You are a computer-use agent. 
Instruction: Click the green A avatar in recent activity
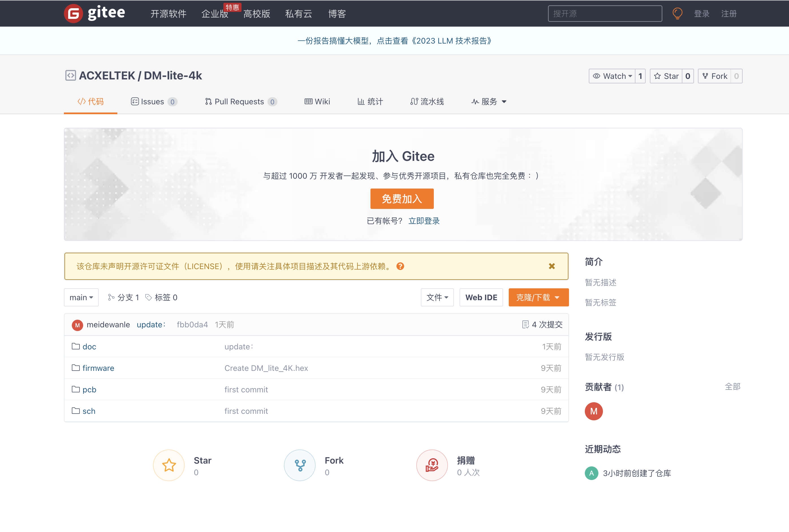(x=592, y=473)
